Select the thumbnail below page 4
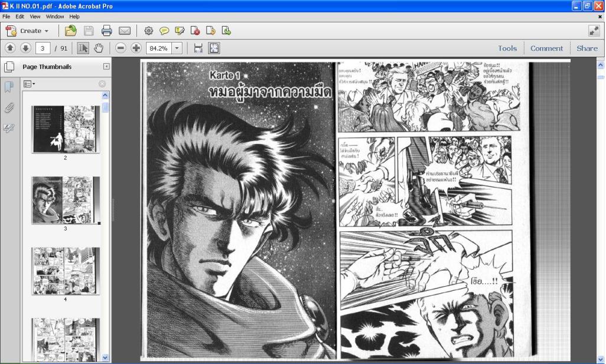Viewport: 606px width, 364px height. (66, 340)
